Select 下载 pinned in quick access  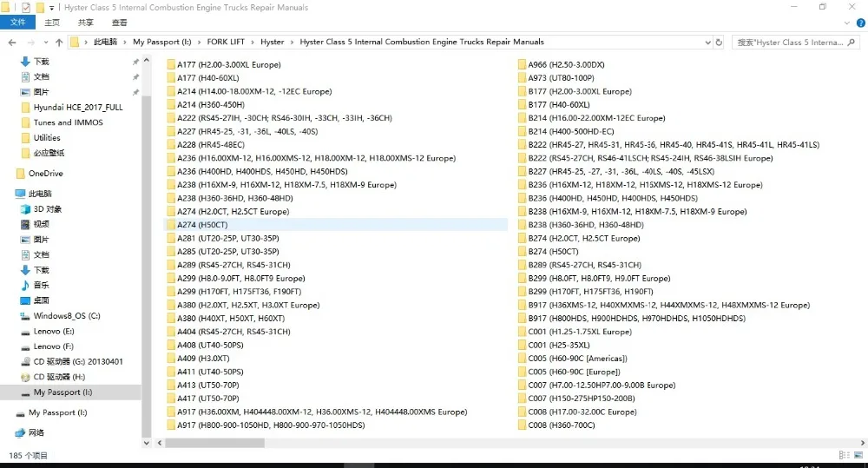[x=41, y=62]
